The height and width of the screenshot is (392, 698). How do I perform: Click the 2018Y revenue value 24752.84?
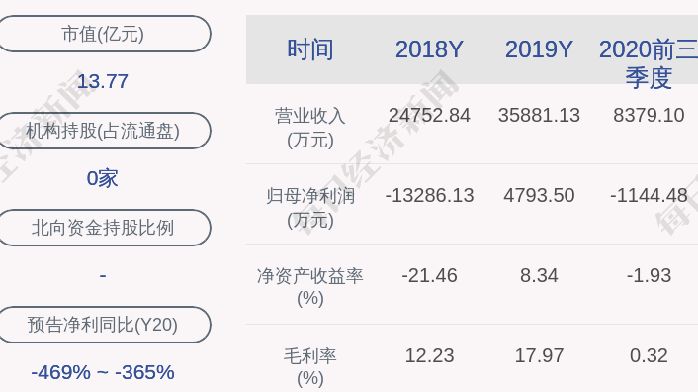430,116
